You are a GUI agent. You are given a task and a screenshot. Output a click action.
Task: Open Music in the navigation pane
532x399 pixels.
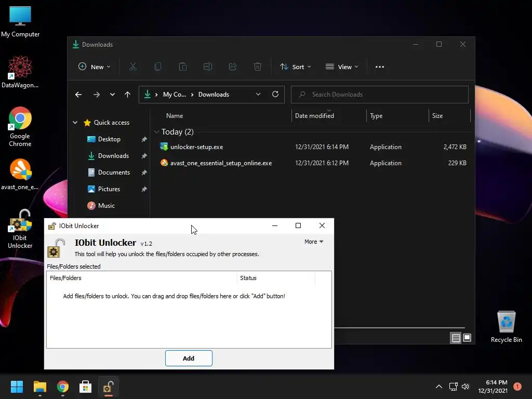click(106, 206)
